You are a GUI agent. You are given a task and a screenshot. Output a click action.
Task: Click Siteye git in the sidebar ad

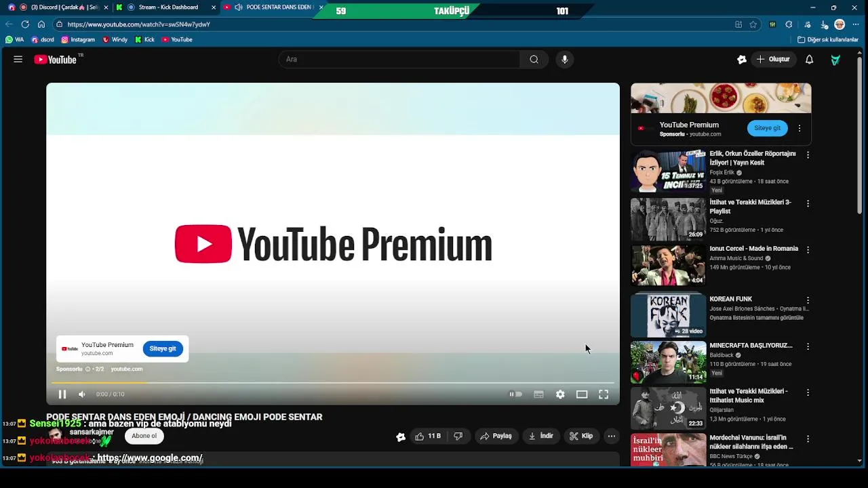coord(768,128)
